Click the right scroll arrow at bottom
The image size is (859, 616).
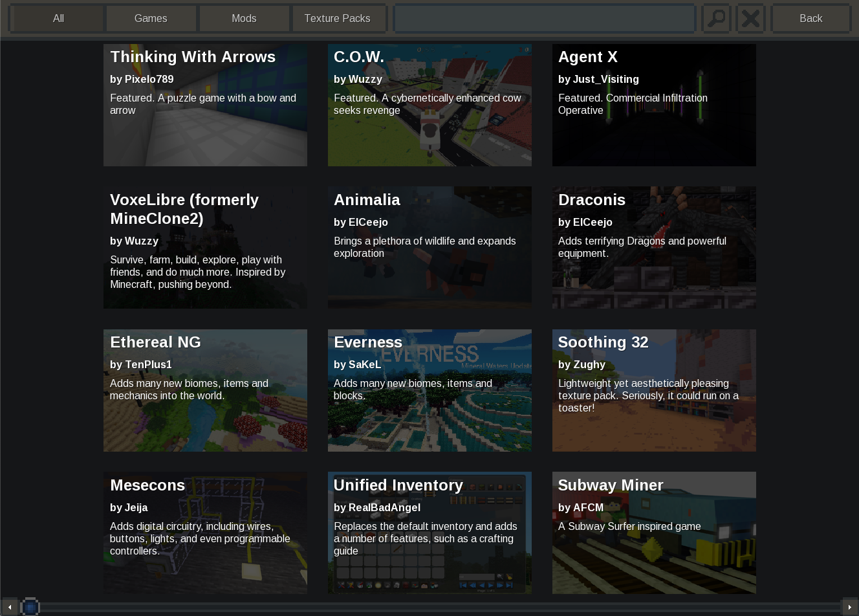coord(849,607)
